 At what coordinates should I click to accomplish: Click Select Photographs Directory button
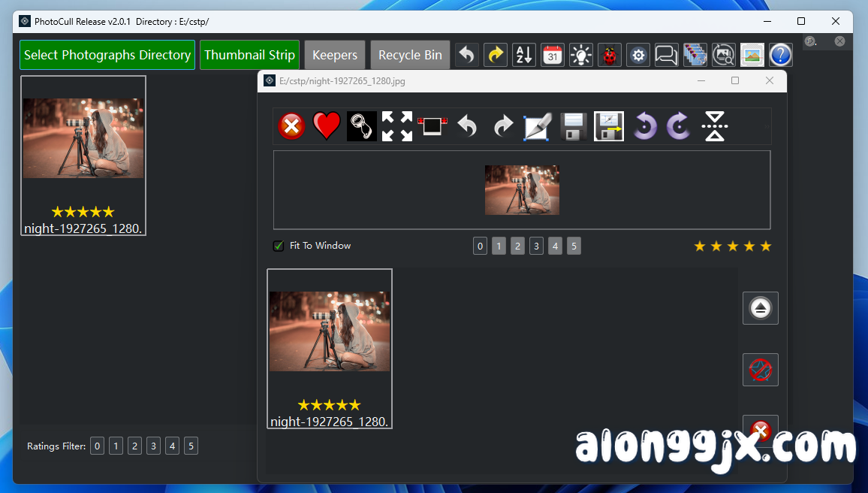[107, 55]
